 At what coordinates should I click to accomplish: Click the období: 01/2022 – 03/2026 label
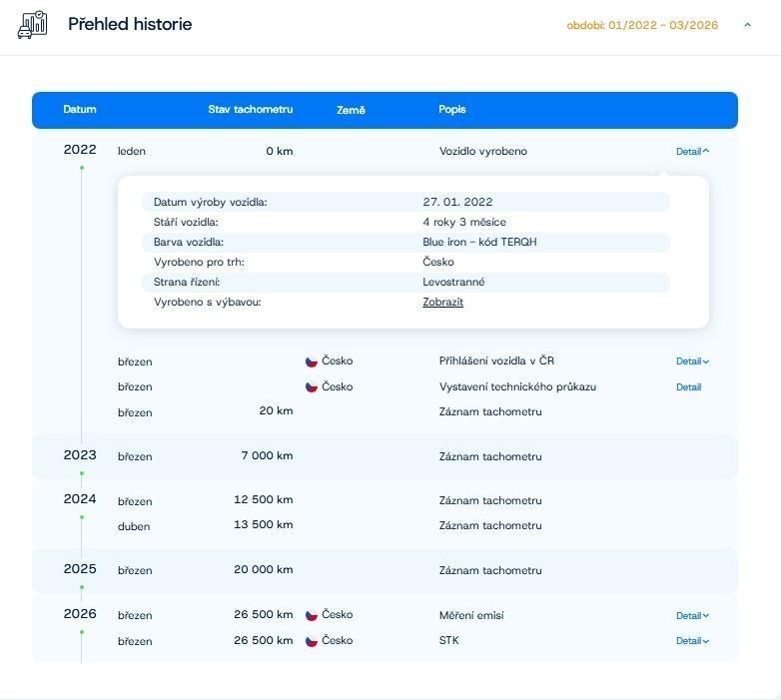642,25
